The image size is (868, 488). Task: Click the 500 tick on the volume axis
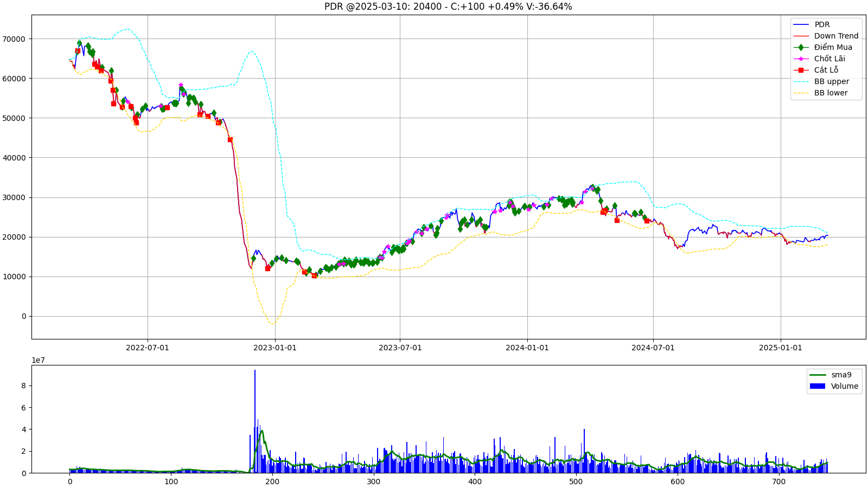click(576, 481)
